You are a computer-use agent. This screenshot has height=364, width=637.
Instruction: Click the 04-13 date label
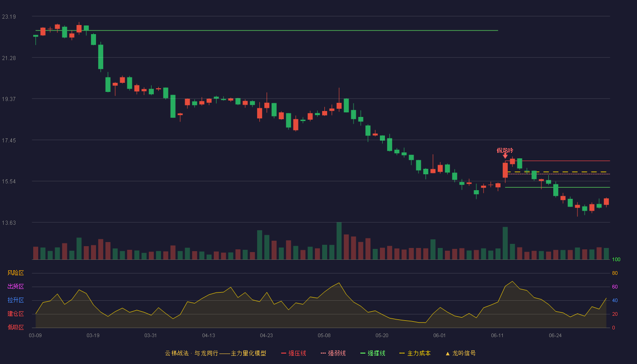(208, 335)
